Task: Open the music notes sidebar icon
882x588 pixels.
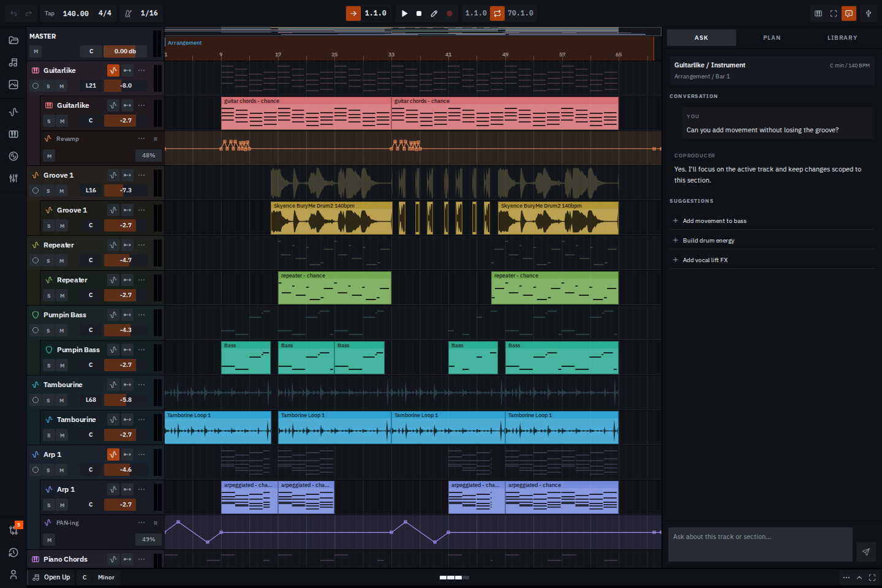Action: pos(13,62)
